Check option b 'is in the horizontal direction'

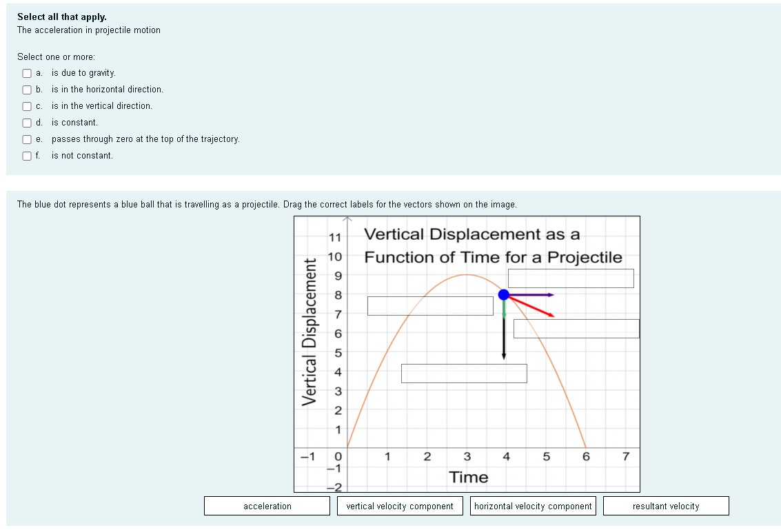coord(26,90)
